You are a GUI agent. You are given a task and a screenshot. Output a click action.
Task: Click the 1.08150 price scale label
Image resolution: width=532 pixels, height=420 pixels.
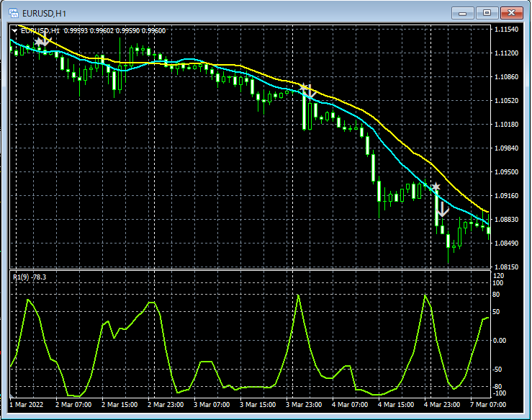point(507,267)
